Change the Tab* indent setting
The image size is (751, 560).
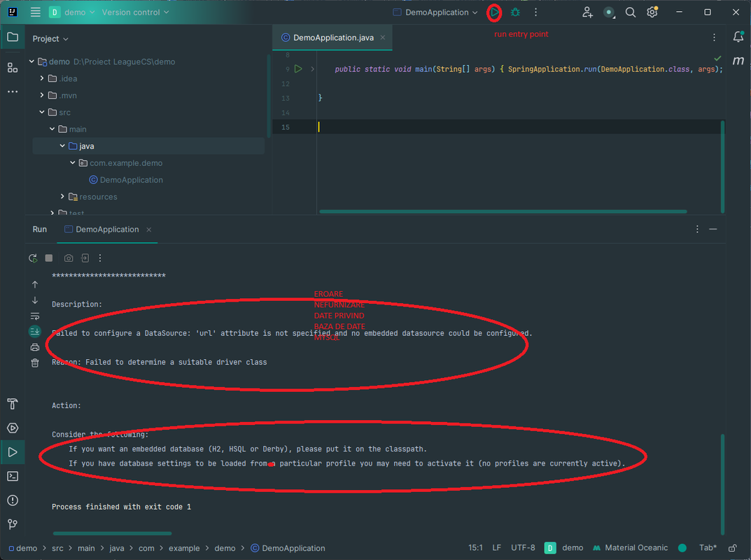pyautogui.click(x=708, y=547)
